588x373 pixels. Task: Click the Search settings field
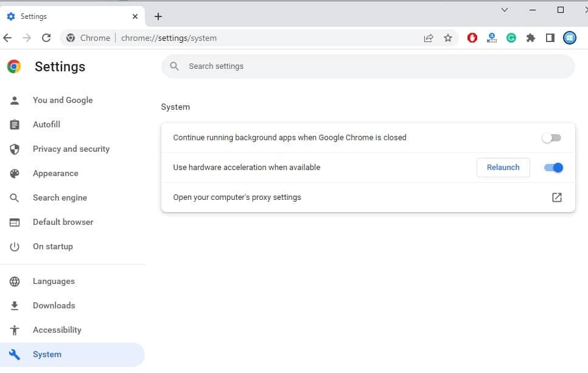pyautogui.click(x=368, y=66)
